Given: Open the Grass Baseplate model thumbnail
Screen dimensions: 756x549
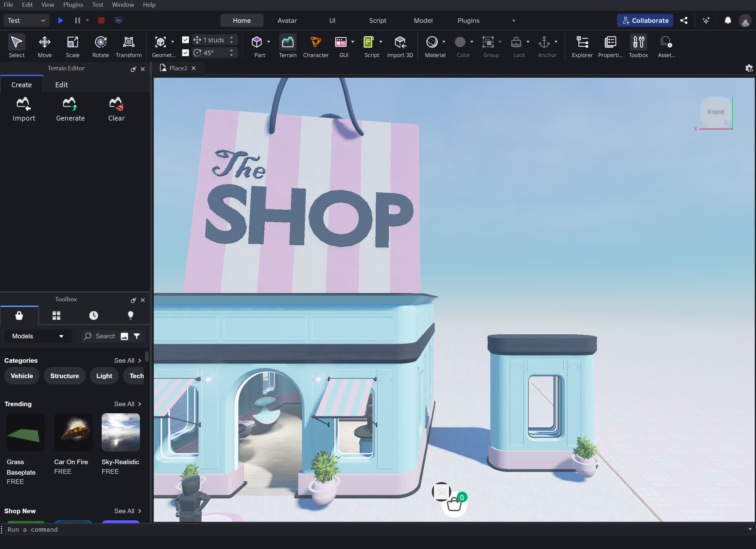Looking at the screenshot, I should click(25, 432).
